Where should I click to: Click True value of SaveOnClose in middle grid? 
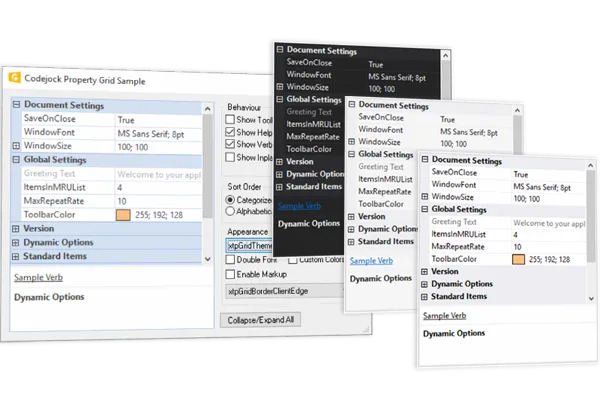click(447, 119)
